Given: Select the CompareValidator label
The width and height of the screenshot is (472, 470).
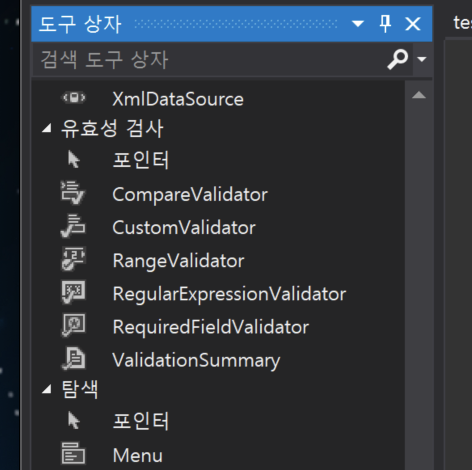Looking at the screenshot, I should 190,194.
